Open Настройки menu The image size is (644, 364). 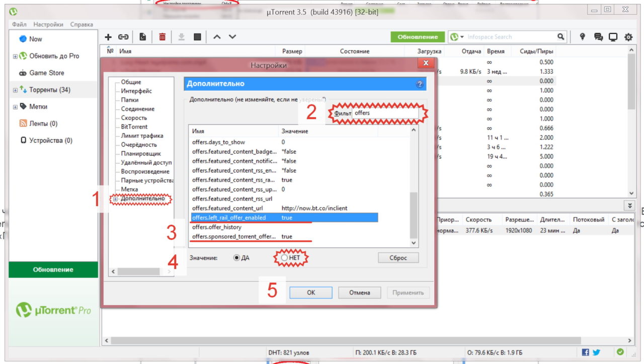coord(48,24)
